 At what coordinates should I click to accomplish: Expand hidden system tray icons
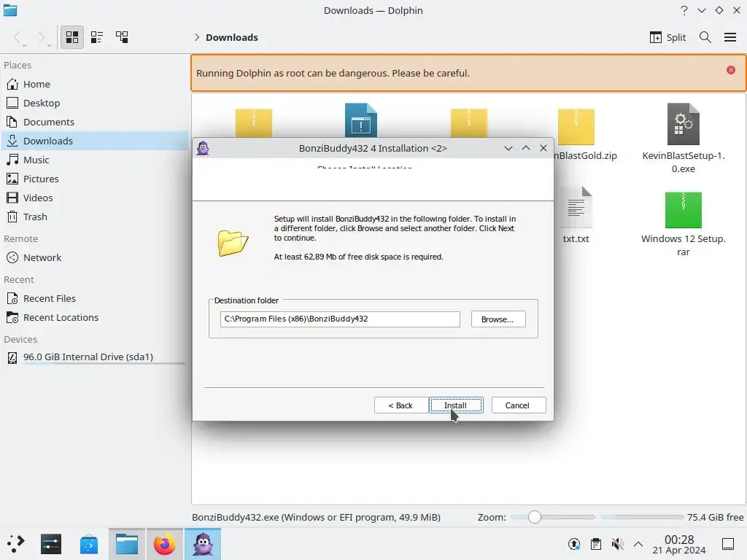point(638,544)
